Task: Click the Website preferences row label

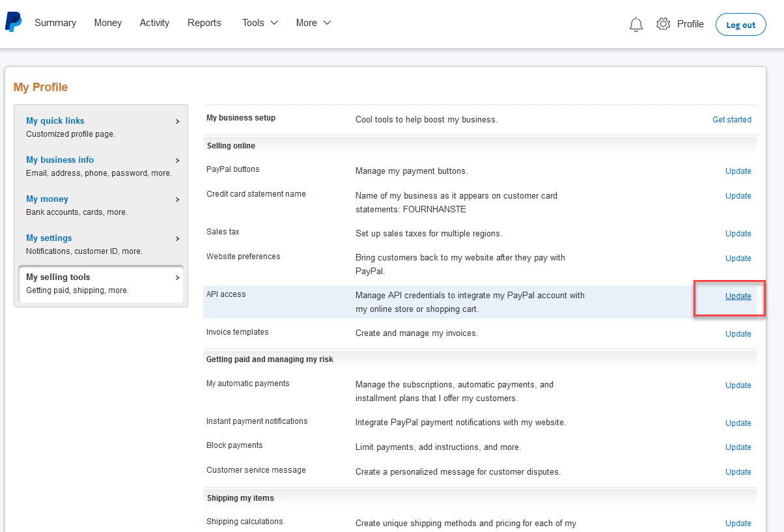Action: tap(244, 257)
